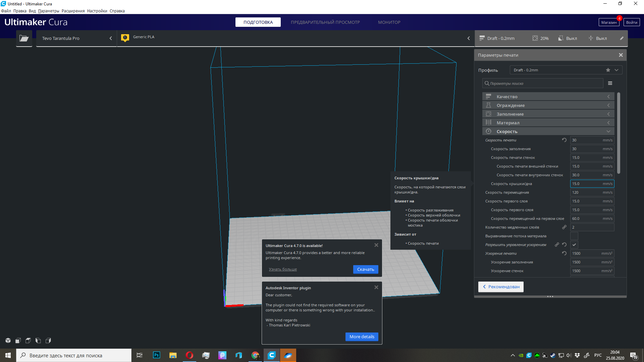Dismiss the Cura 4.7.0 update notification
Image resolution: width=644 pixels, height=362 pixels.
[376, 245]
